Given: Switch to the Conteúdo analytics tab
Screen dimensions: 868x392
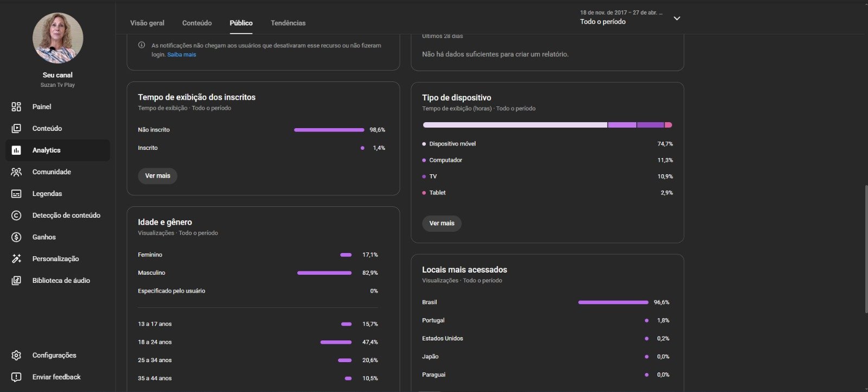Looking at the screenshot, I should pos(197,23).
